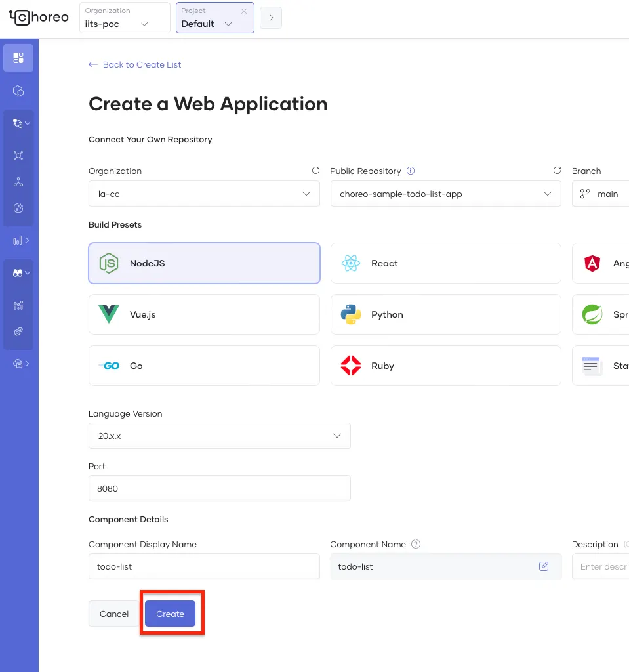Open the three-node tree sidebar icon
The height and width of the screenshot is (672, 629).
[x=18, y=182]
